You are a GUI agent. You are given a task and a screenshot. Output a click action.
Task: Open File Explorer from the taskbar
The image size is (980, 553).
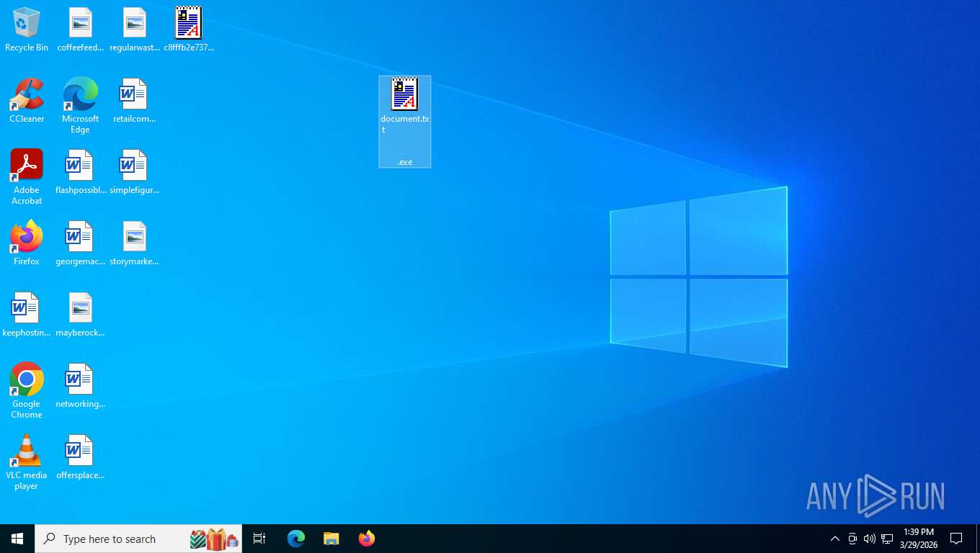pyautogui.click(x=331, y=539)
